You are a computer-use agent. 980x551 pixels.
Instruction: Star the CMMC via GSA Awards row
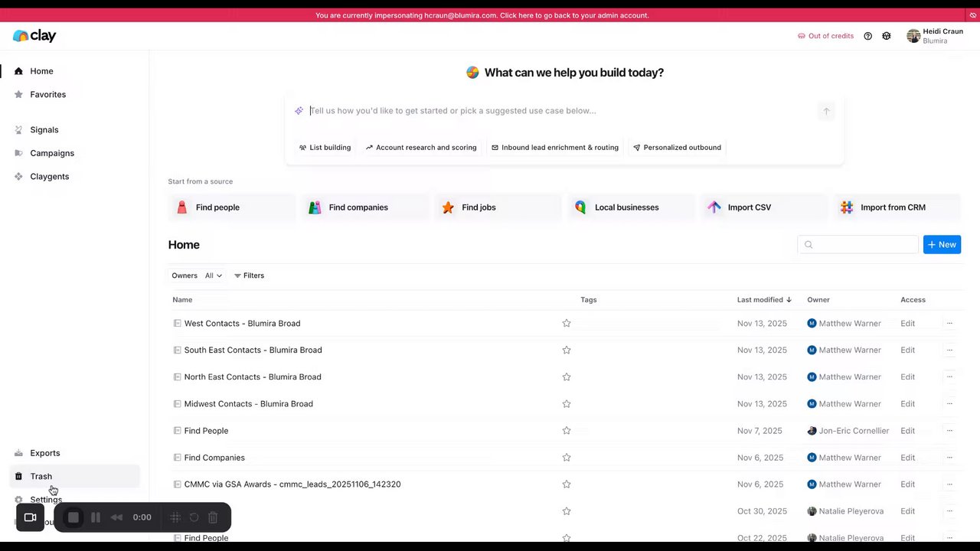coord(567,484)
